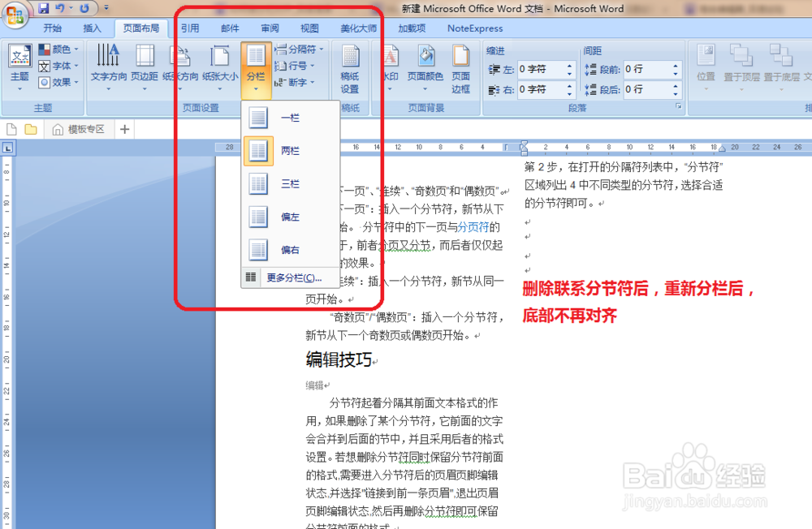Open the quick access toolbar customize arrow

106,8
